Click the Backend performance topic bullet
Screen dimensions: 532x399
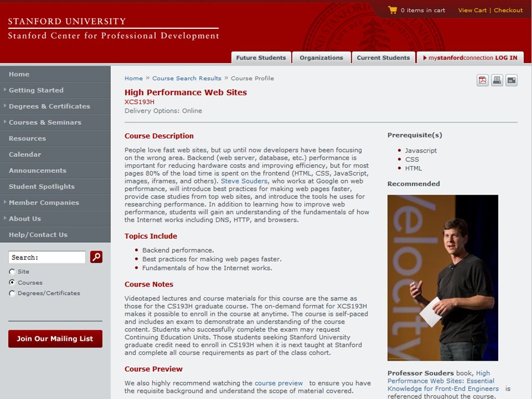click(178, 250)
